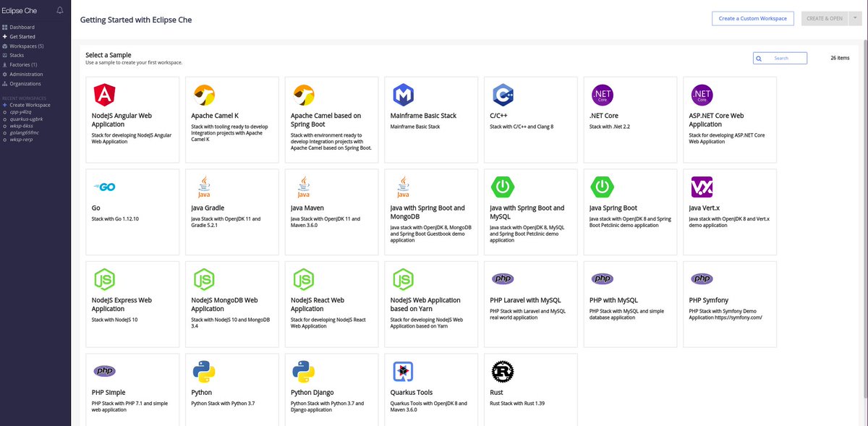Open recent workspace quarkus-ugbrk
The width and height of the screenshot is (868, 426).
click(26, 119)
